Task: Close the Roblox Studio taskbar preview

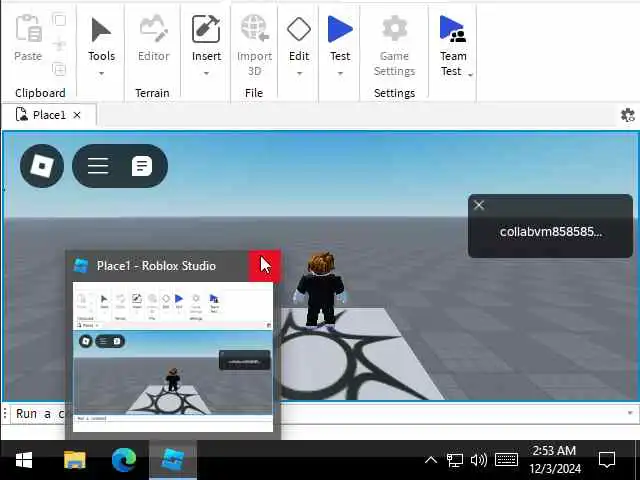Action: coord(264,266)
